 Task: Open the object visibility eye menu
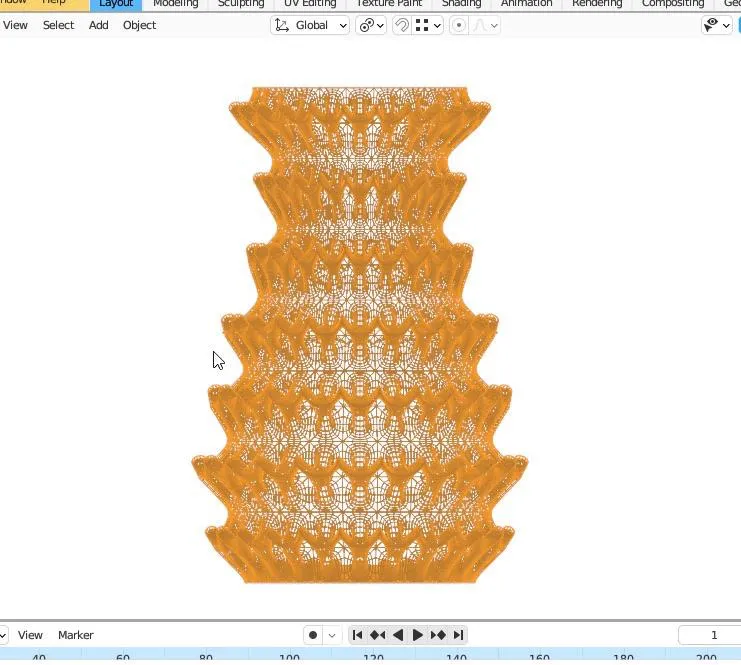coord(717,25)
